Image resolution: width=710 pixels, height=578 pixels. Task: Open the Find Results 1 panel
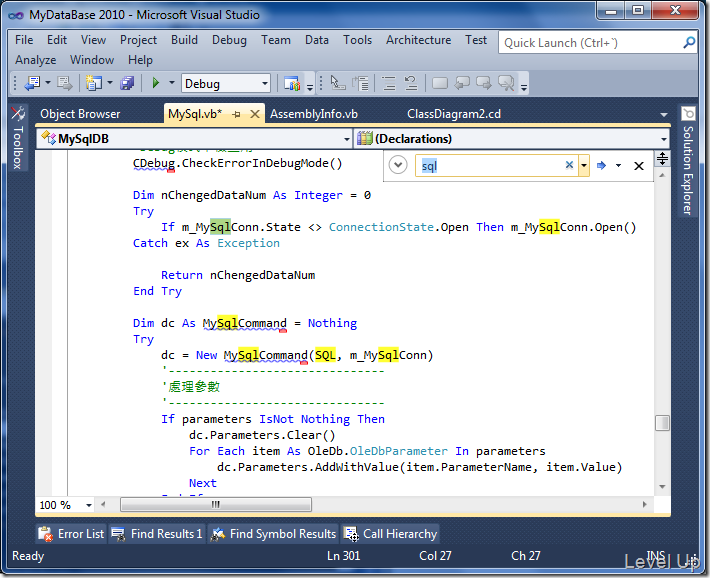(x=157, y=534)
